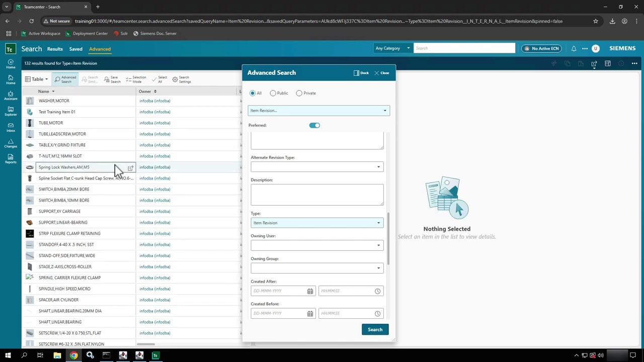The image size is (644, 362).
Task: Open the Owning Group dropdown
Action: [x=317, y=268]
